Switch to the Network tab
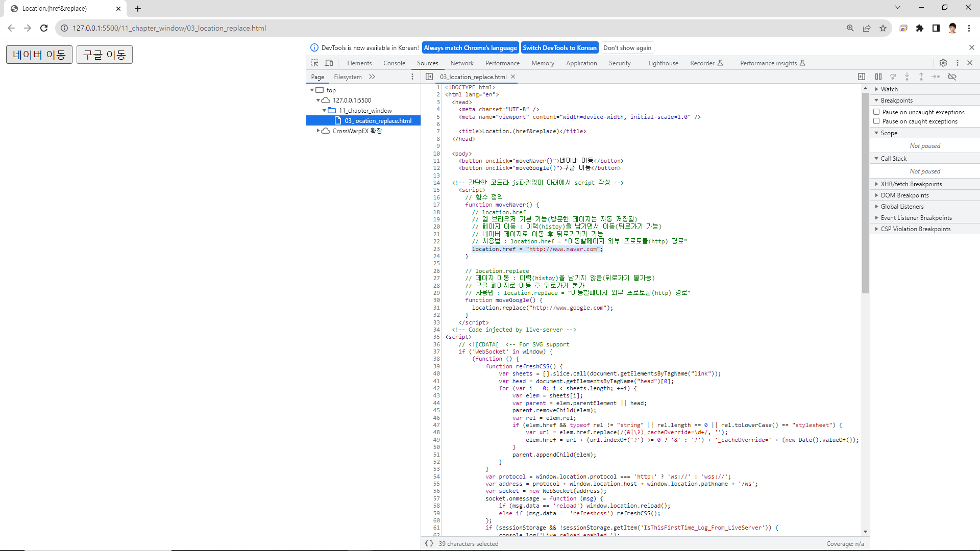 pos(461,63)
